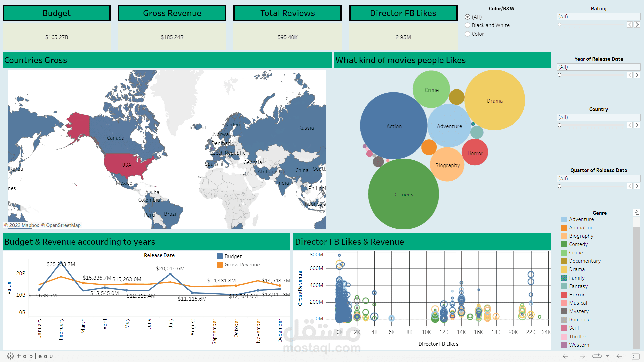Click the Comedy bubble in chart
Image resolution: width=644 pixels, height=362 pixels.
(x=404, y=194)
